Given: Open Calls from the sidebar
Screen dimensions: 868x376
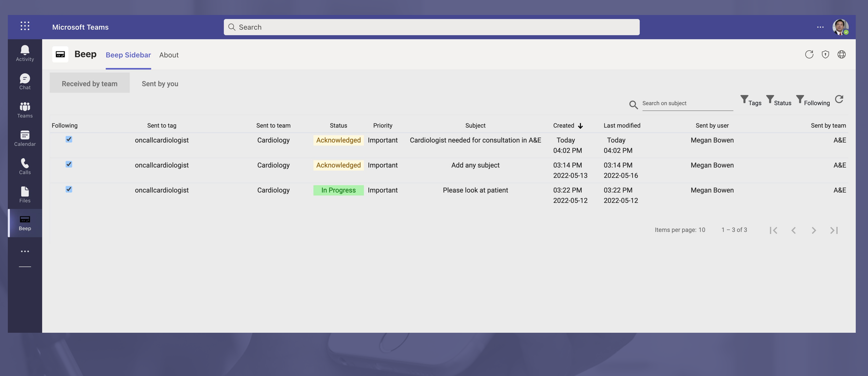Looking at the screenshot, I should coord(25,166).
